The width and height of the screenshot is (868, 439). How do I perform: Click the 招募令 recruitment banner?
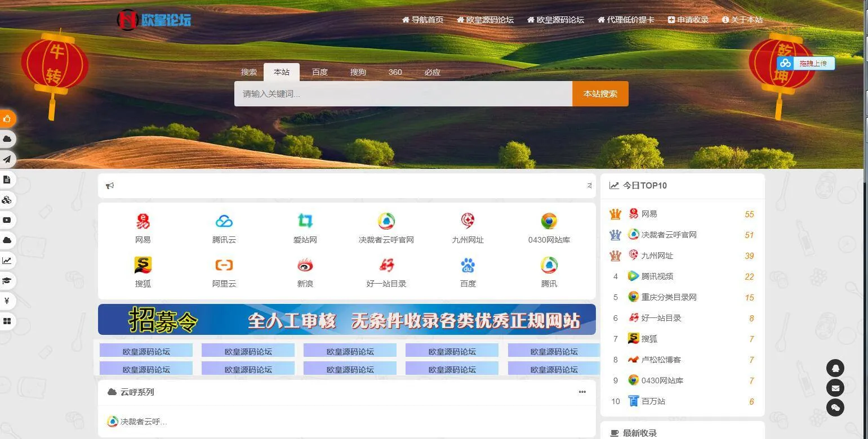[347, 320]
